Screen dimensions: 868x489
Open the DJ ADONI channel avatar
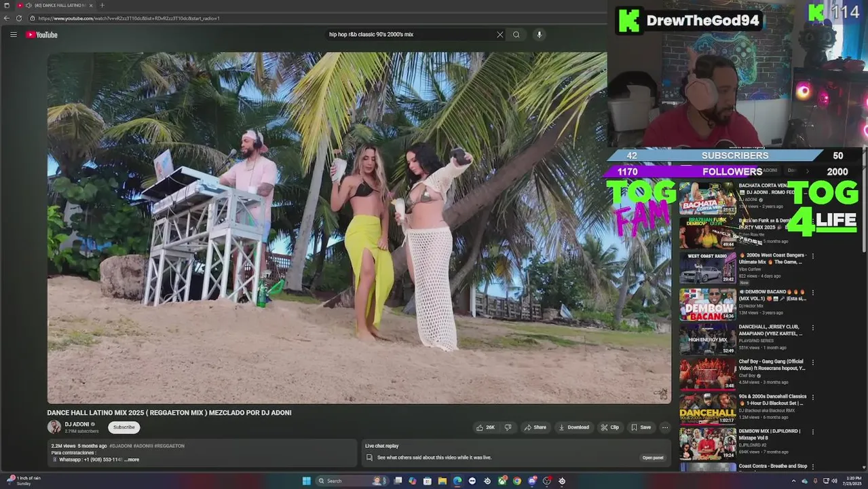54,427
